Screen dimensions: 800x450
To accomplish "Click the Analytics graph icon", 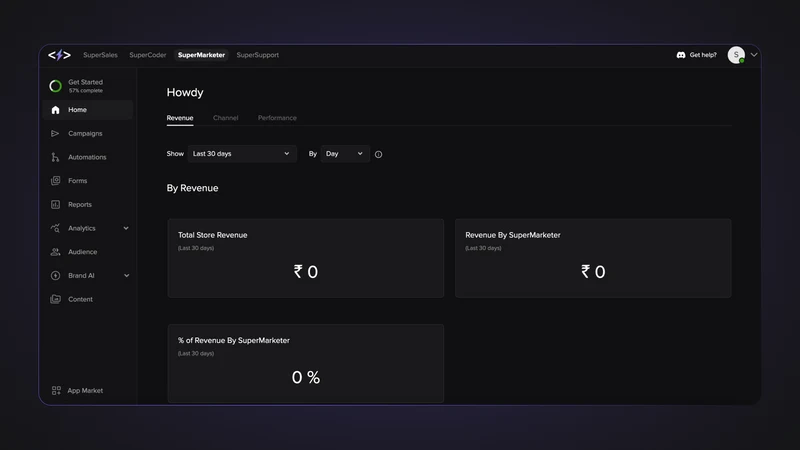I will tap(55, 228).
